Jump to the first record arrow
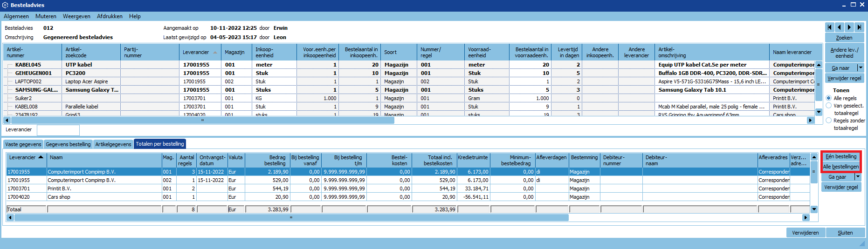The height and width of the screenshot is (249, 868). [829, 27]
